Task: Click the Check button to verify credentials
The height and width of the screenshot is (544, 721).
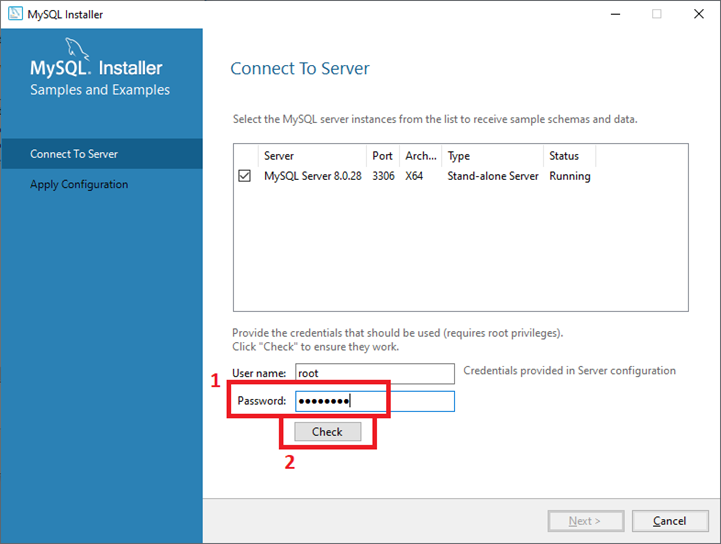Action: tap(327, 432)
